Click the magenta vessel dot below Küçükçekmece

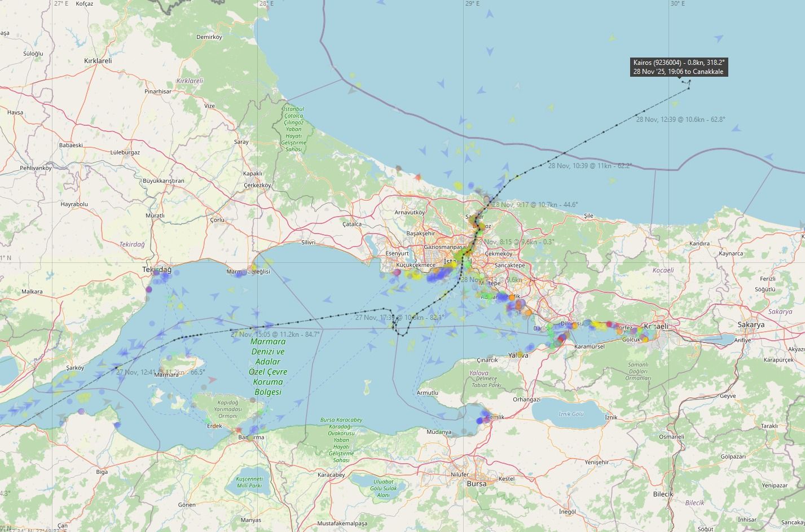[x=397, y=273]
